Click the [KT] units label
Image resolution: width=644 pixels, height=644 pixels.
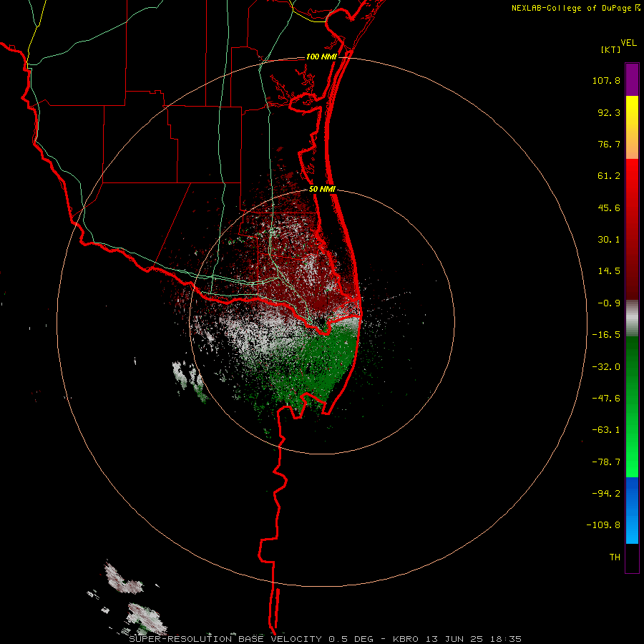pyautogui.click(x=611, y=49)
